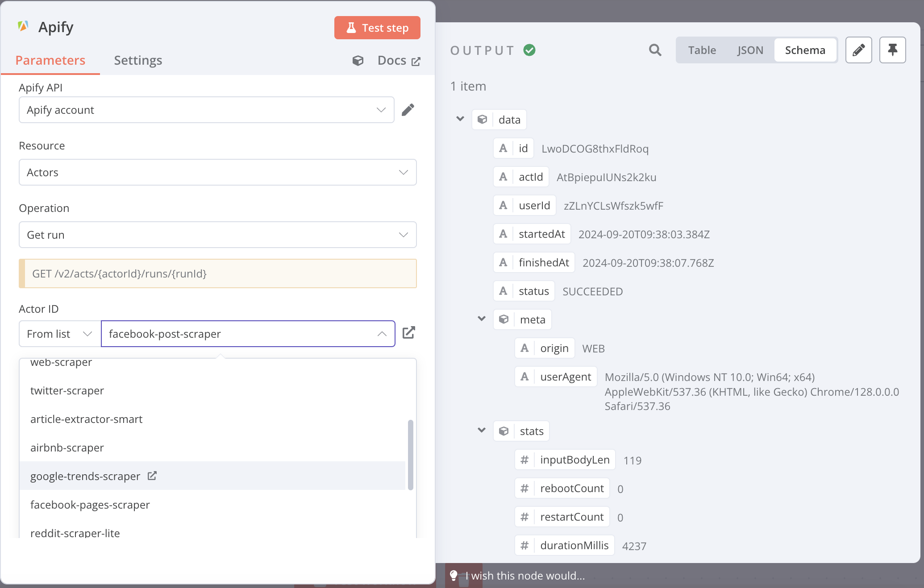Screen dimensions: 924x588
Task: Select facebook-pages-scraper from actor list
Action: coord(90,505)
